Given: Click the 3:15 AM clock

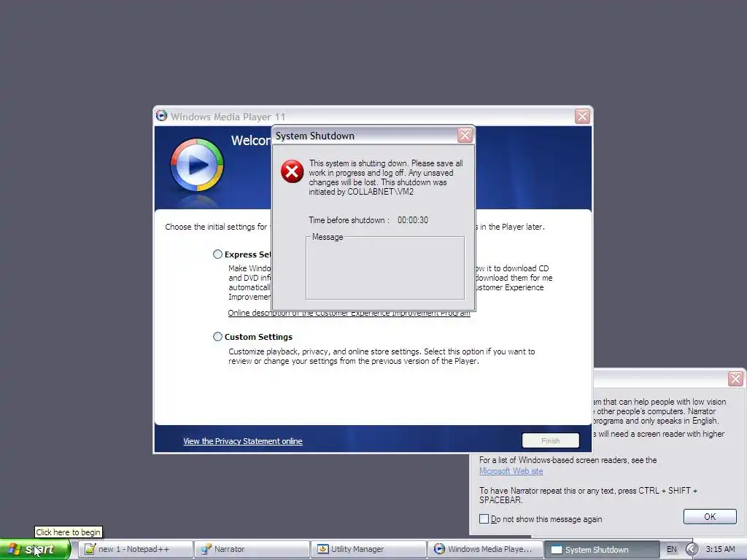Looking at the screenshot, I should (x=720, y=549).
